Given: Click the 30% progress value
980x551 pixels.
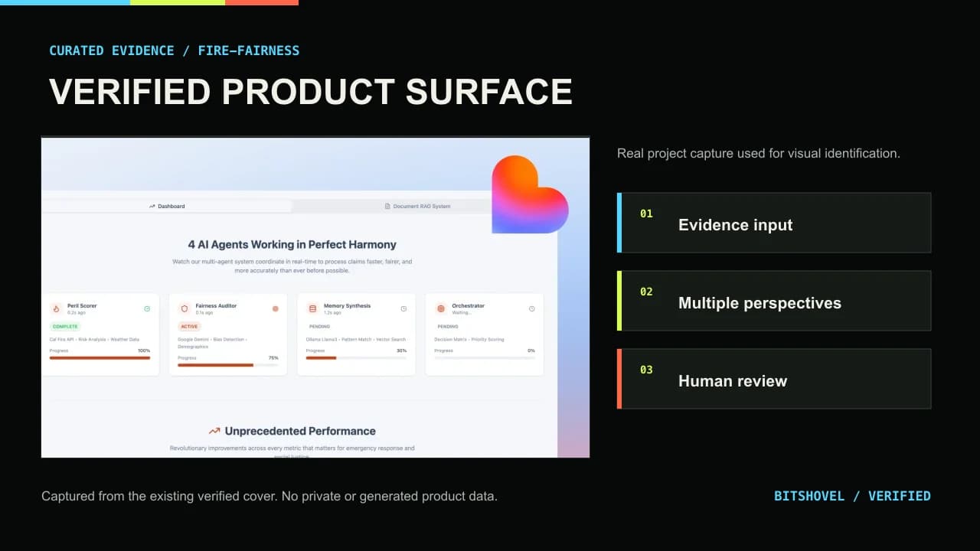Looking at the screenshot, I should tap(401, 350).
